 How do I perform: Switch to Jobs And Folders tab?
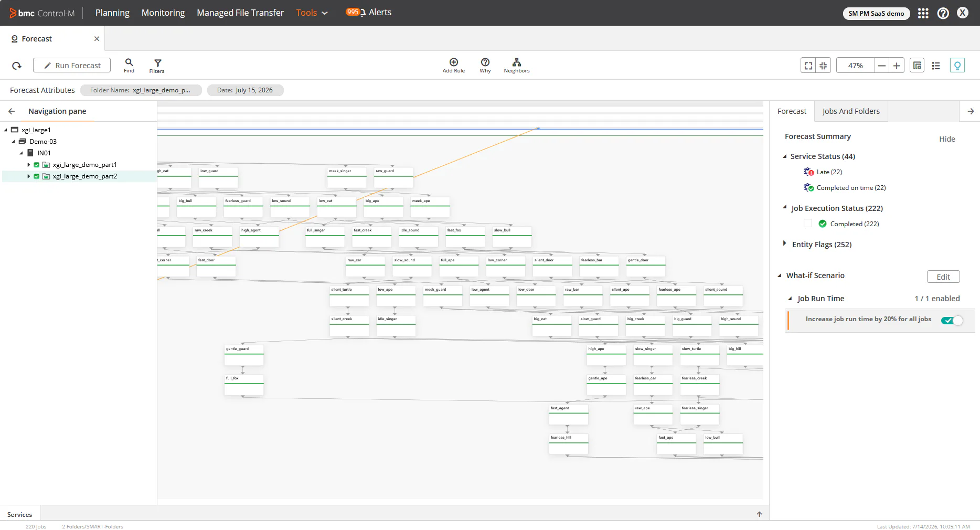click(851, 111)
